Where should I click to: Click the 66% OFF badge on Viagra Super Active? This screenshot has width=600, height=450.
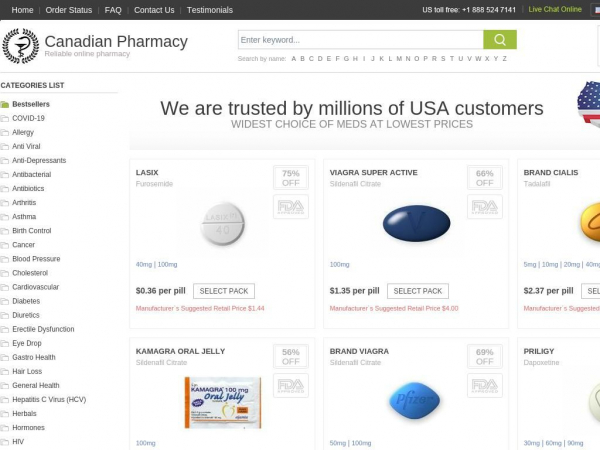(x=484, y=178)
